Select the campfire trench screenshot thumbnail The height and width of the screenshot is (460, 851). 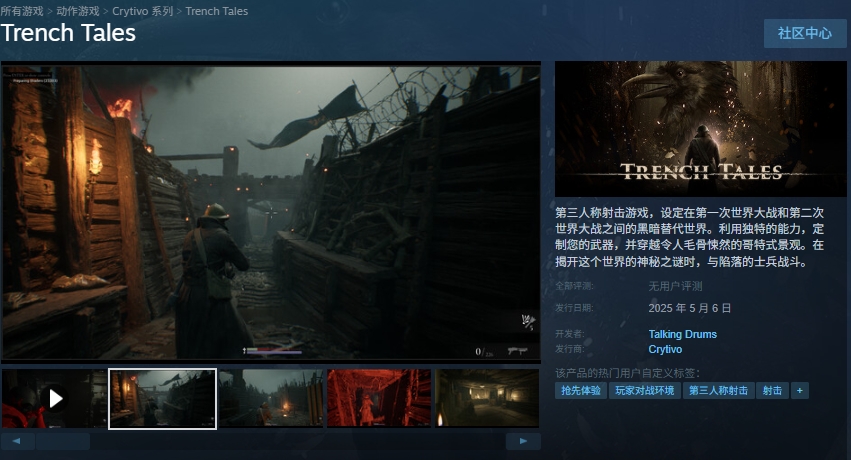[271, 399]
